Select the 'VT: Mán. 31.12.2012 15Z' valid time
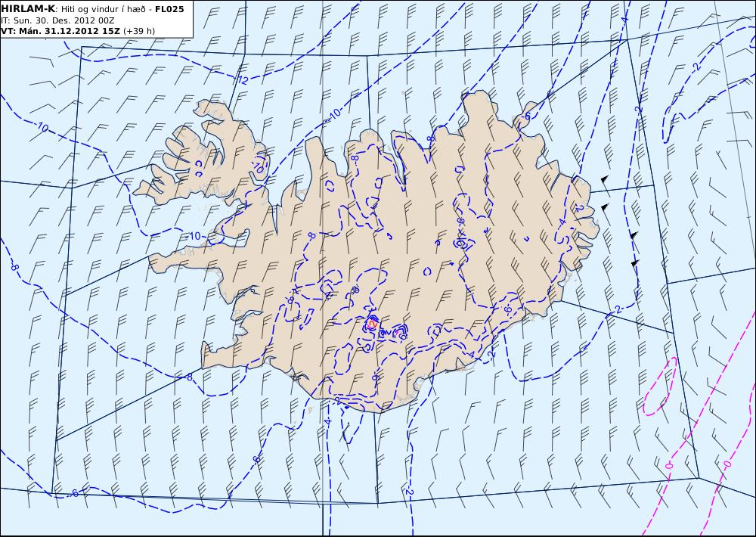This screenshot has width=756, height=537. tap(62, 31)
